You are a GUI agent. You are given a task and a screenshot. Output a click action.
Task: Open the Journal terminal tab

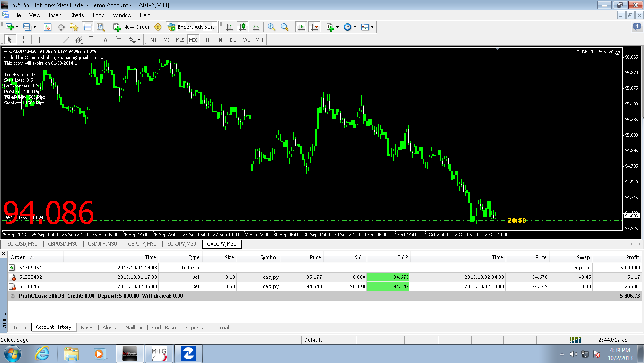[x=220, y=327]
